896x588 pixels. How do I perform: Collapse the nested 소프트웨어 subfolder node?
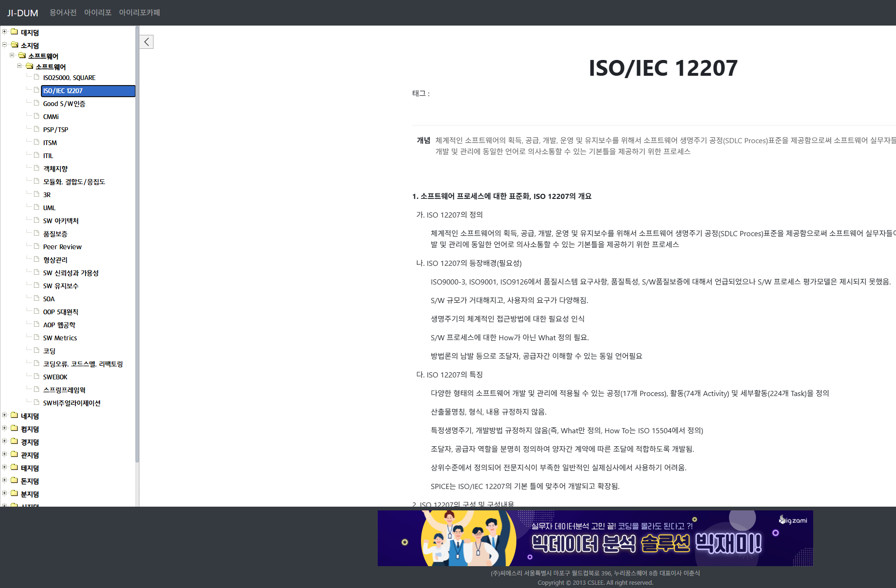click(x=20, y=66)
